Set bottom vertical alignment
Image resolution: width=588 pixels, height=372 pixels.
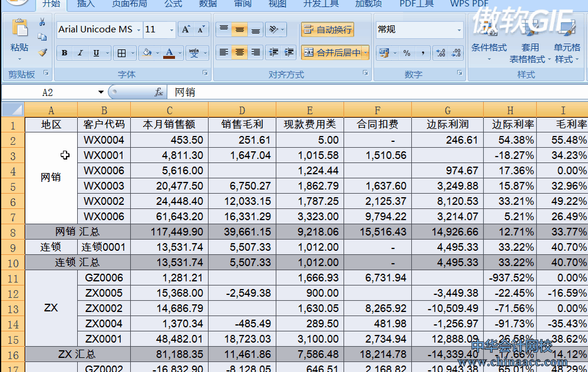pos(255,29)
